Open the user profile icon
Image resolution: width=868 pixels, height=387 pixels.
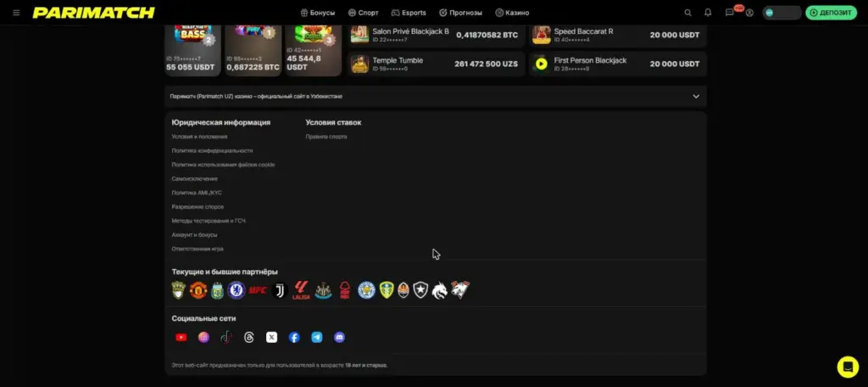coord(749,12)
